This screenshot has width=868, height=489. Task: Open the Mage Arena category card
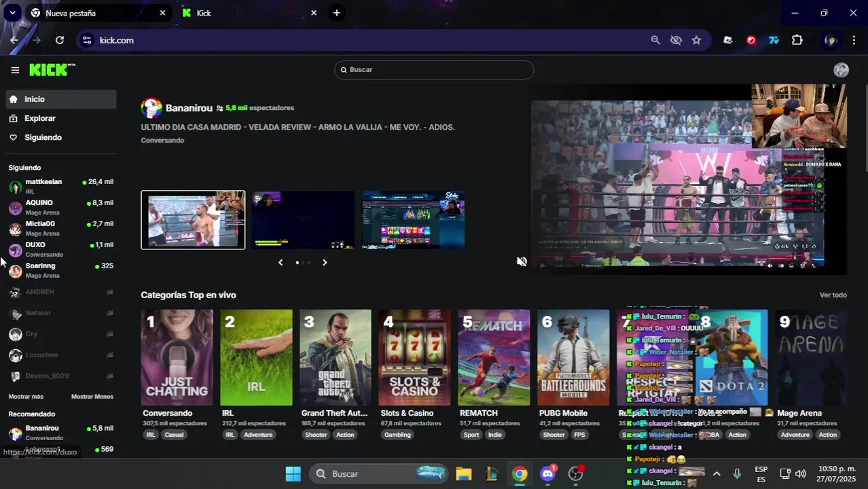click(x=811, y=358)
